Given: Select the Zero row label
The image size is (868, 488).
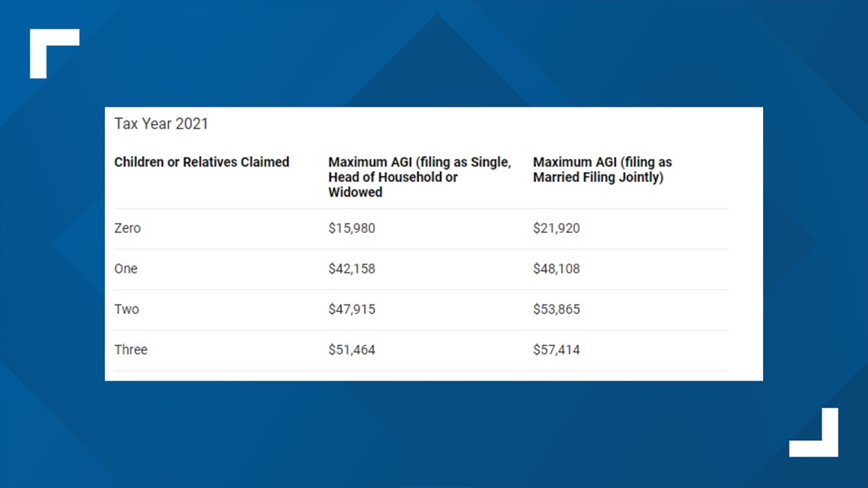Looking at the screenshot, I should click(127, 228).
